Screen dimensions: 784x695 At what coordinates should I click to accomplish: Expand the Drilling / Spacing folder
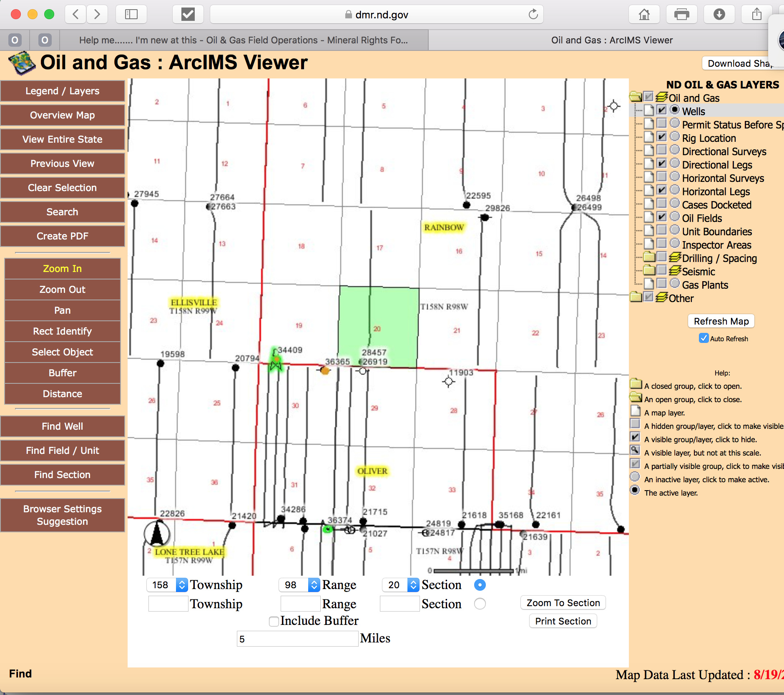pos(649,257)
